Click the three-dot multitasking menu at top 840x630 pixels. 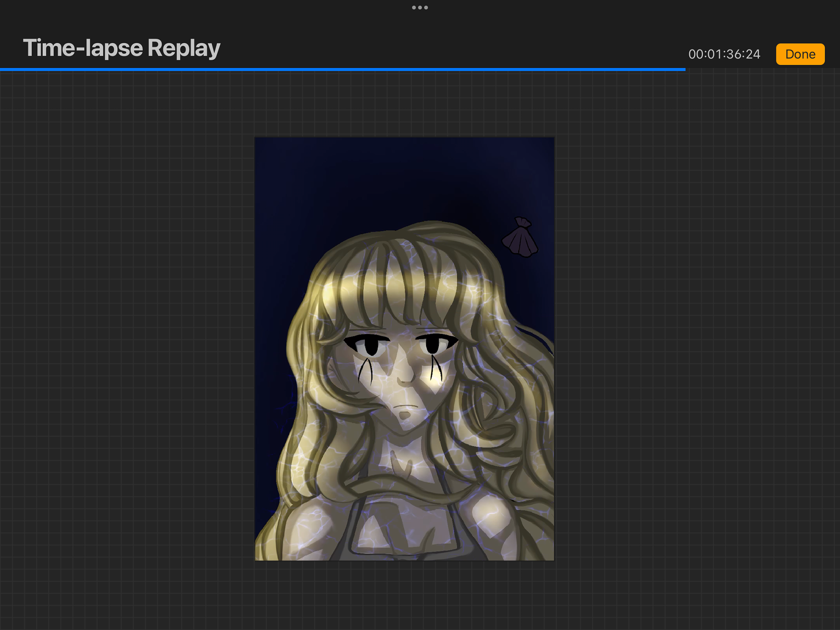[420, 7]
